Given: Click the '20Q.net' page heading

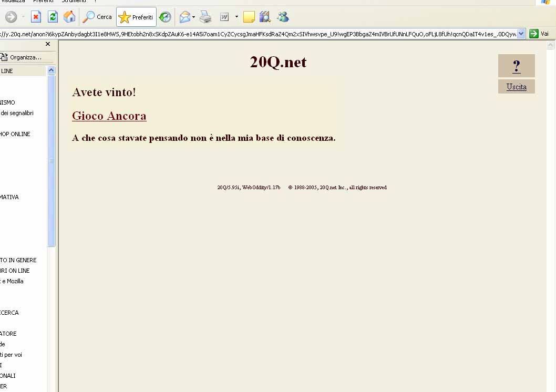Looking at the screenshot, I should [x=278, y=62].
